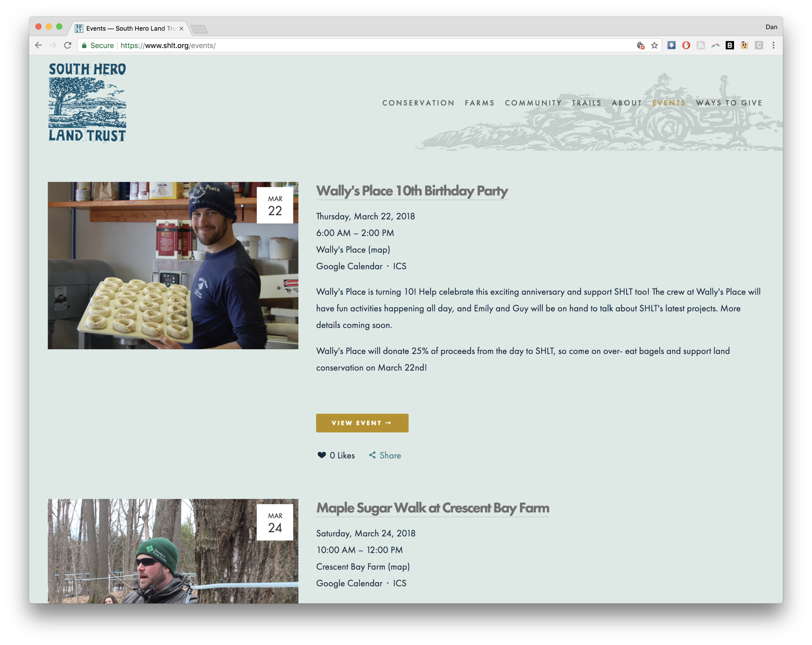
Task: Open Wally's Place 10th Birthday Party title
Action: point(412,191)
